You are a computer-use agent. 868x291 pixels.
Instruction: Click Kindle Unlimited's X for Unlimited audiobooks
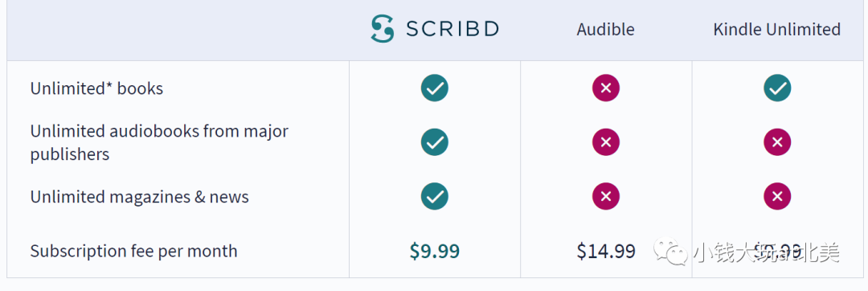tap(777, 142)
